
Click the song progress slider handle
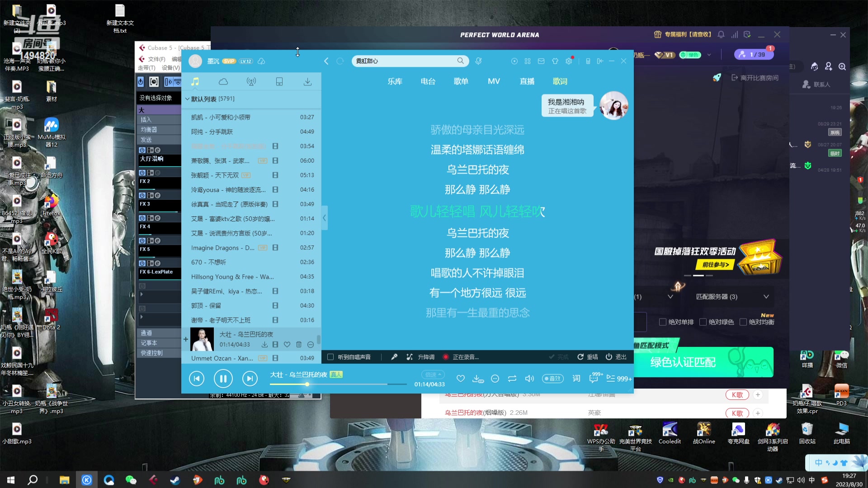pos(307,384)
